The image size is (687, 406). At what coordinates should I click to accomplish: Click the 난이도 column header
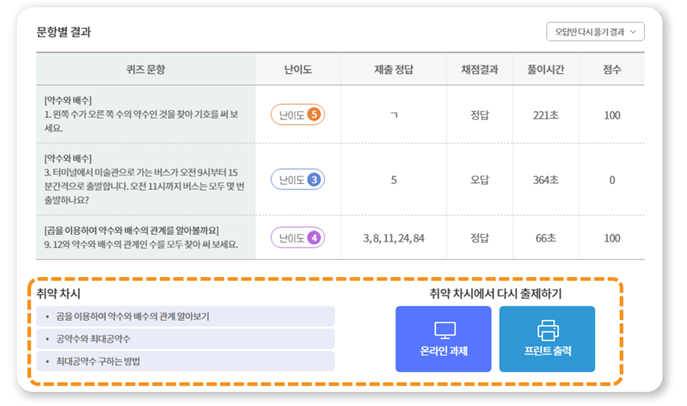coord(298,69)
